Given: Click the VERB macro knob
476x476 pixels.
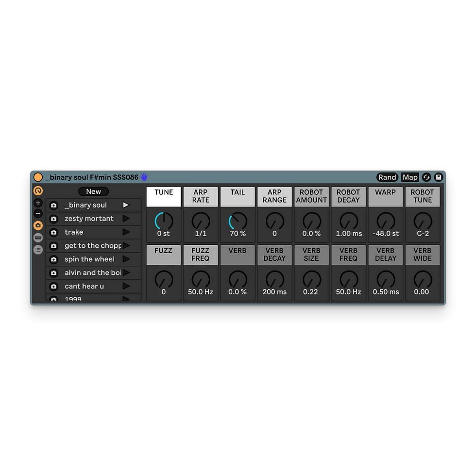Looking at the screenshot, I should pyautogui.click(x=238, y=279).
